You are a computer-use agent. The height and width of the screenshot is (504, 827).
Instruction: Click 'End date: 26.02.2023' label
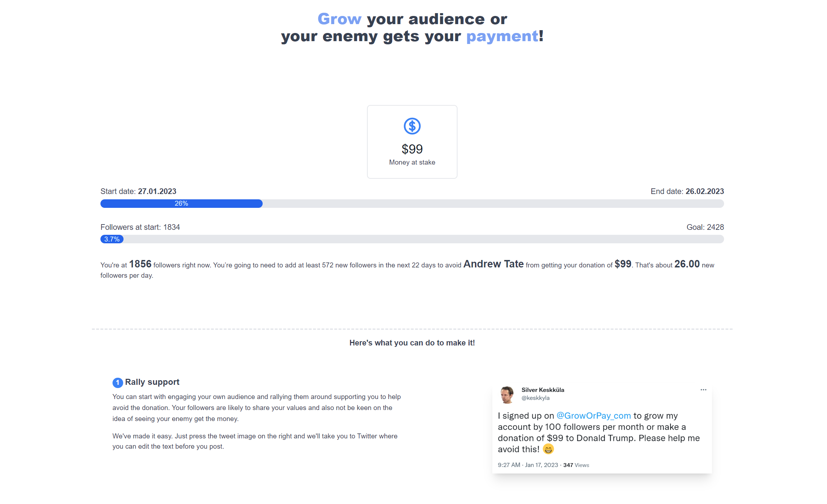point(687,192)
